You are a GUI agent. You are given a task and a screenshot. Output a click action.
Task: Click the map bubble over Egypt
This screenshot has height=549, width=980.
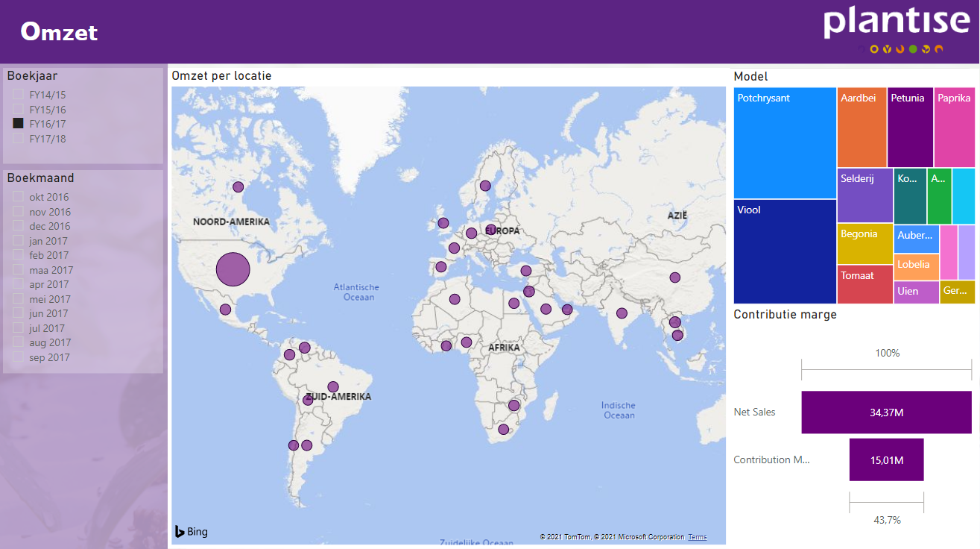pyautogui.click(x=513, y=303)
